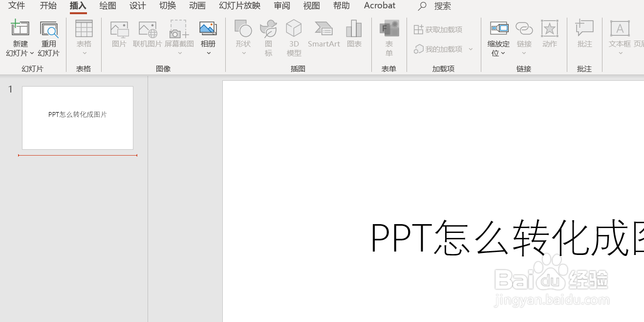
Task: Click the 缩放定位 zoom icon
Action: coord(498,29)
